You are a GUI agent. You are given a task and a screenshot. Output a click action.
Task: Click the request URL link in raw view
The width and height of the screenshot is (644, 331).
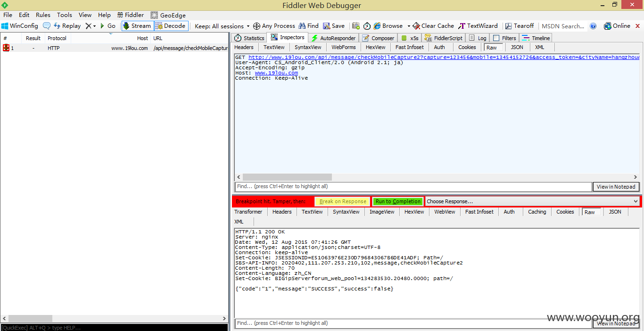[x=444, y=57]
